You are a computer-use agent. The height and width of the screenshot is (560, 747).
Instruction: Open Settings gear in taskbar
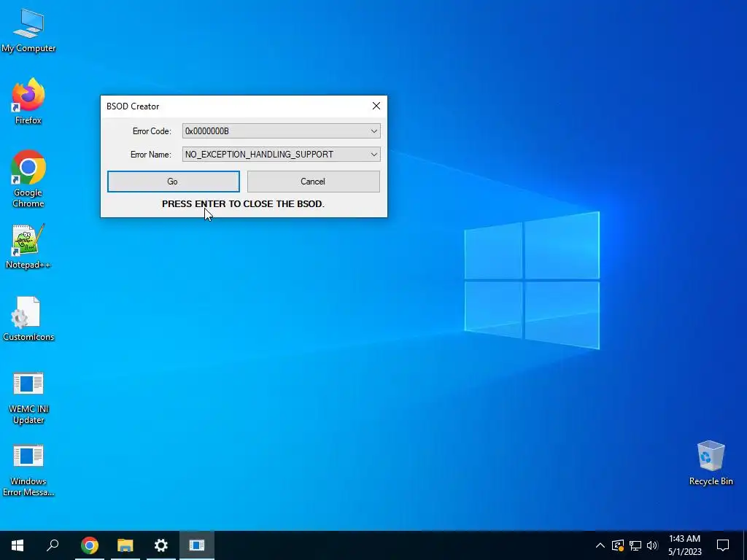coord(161,545)
